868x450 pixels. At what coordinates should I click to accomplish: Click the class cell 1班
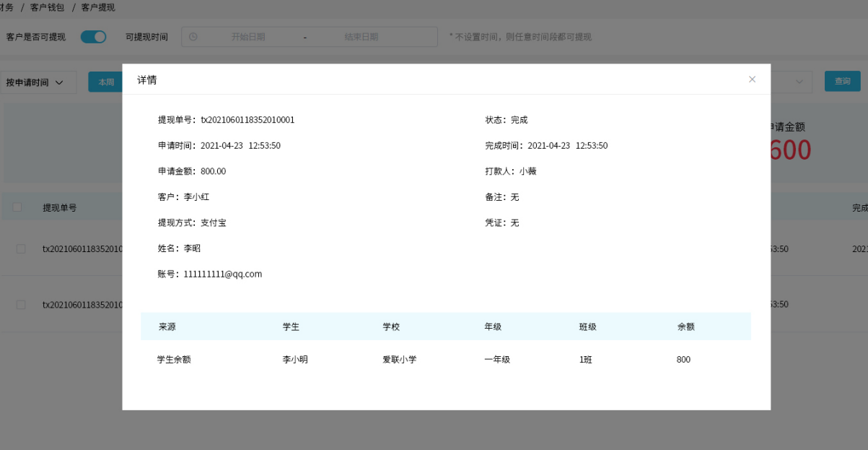(586, 360)
